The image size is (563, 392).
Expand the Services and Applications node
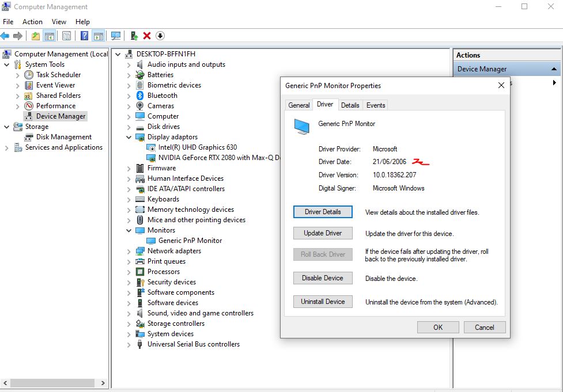6,148
